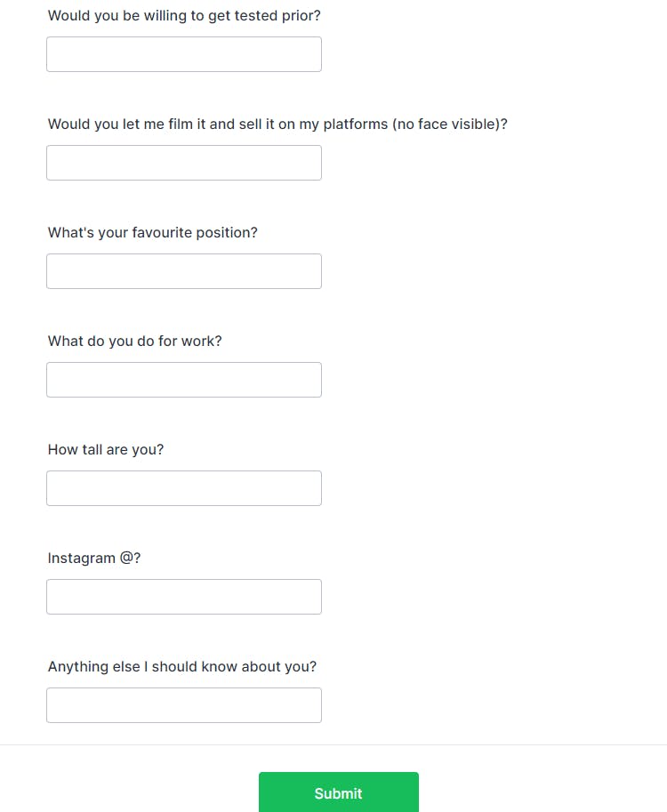This screenshot has width=667, height=812.
Task: Click the 'How tall are you?' label text
Action: click(106, 450)
